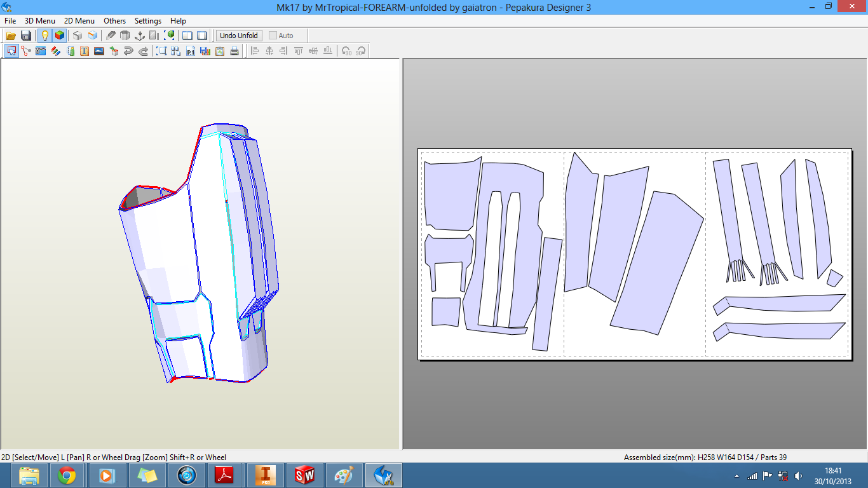Save the project using the floppy disk icon
Screen dimensions: 868x488
tap(26, 36)
